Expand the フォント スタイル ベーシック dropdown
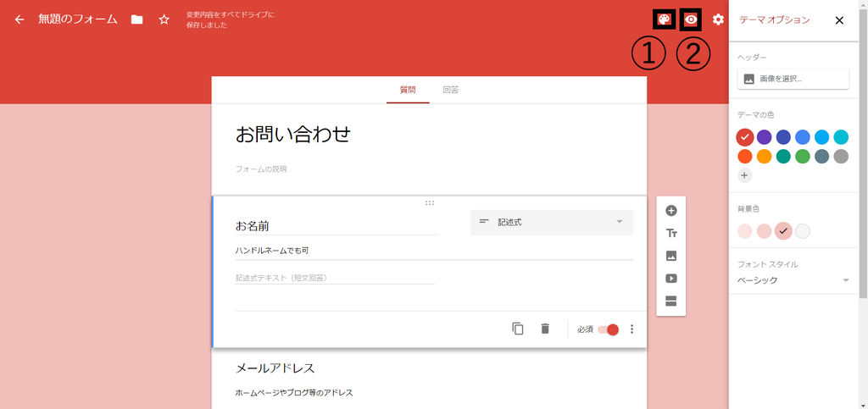 (x=793, y=280)
